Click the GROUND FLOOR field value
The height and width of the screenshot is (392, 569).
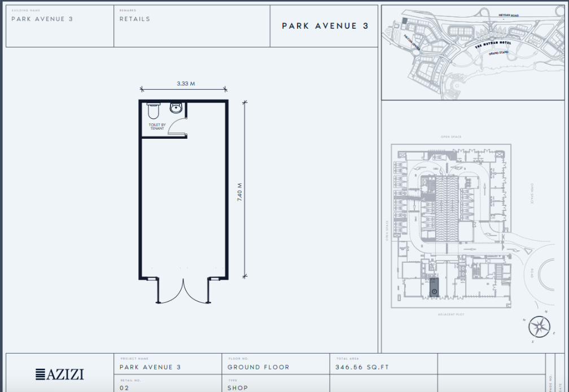coord(258,367)
